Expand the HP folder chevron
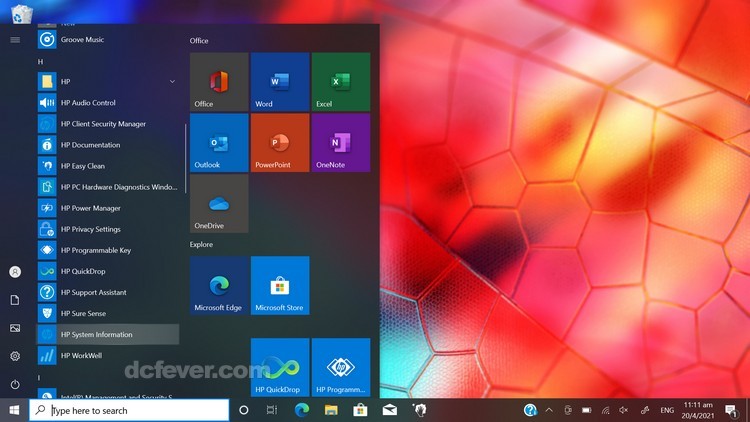The height and width of the screenshot is (422, 750). (172, 82)
